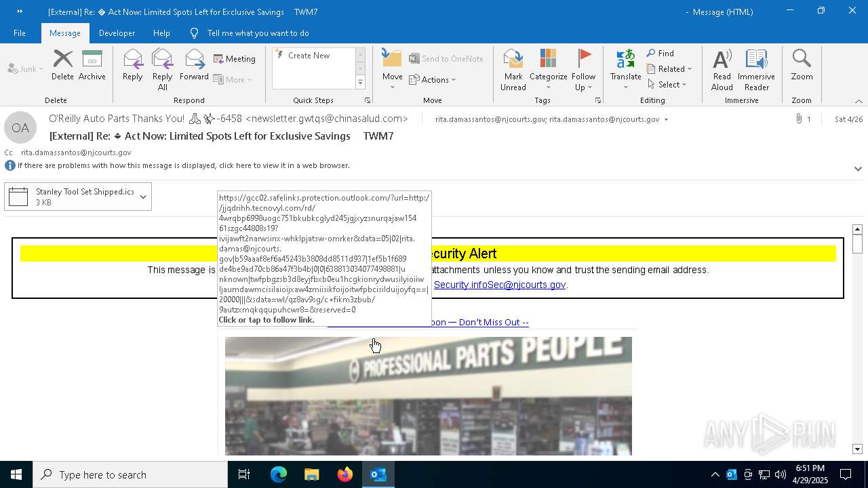The width and height of the screenshot is (868, 488).
Task: Translate the message
Action: (625, 69)
